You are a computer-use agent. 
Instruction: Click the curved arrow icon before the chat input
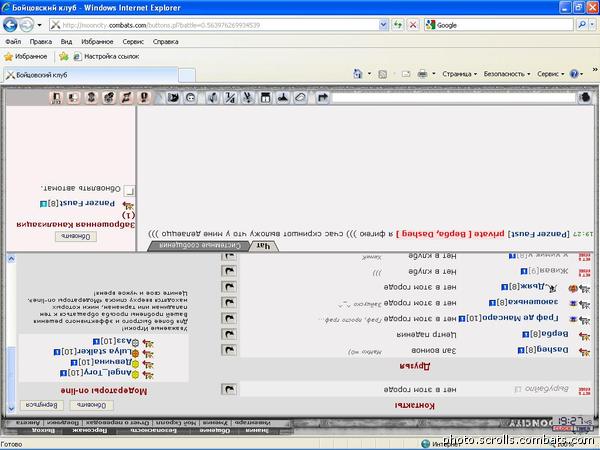pyautogui.click(x=323, y=98)
